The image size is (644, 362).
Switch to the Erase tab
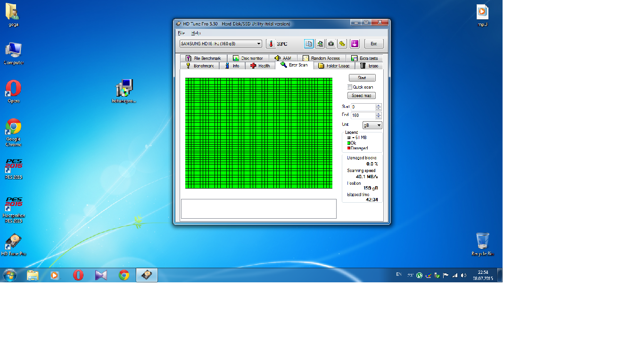click(368, 66)
